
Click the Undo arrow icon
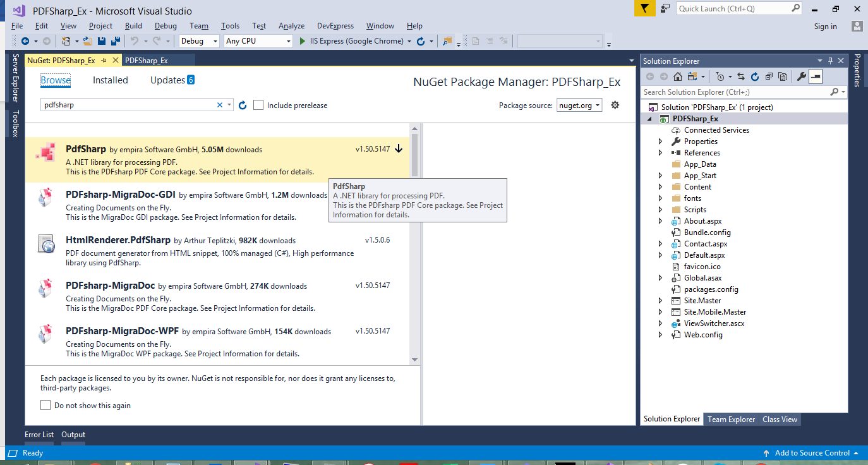134,41
